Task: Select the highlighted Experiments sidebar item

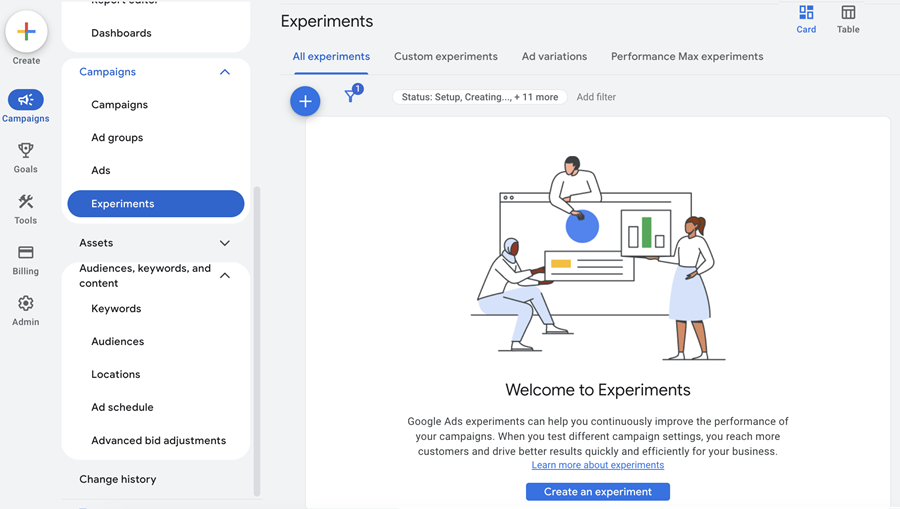Action: [x=156, y=204]
